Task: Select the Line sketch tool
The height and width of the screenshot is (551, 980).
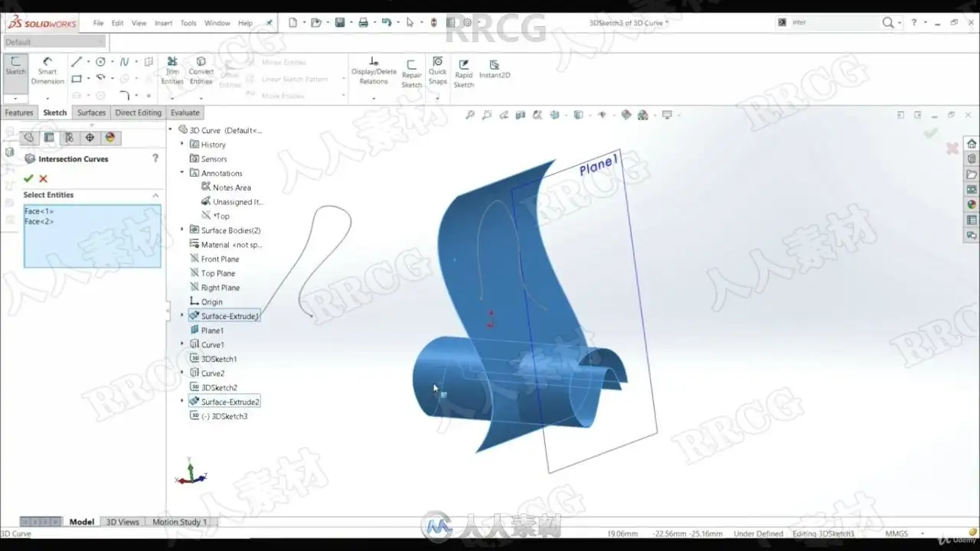Action: [x=77, y=62]
